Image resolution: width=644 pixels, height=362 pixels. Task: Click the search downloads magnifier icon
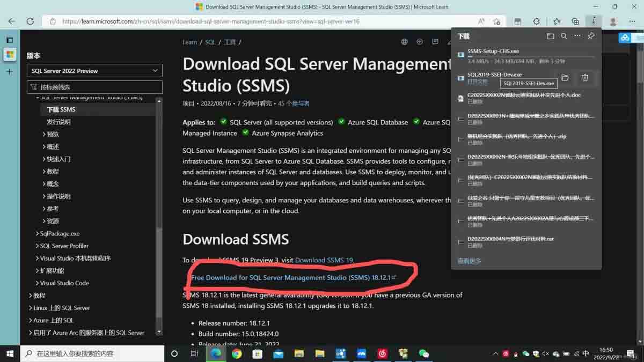563,36
